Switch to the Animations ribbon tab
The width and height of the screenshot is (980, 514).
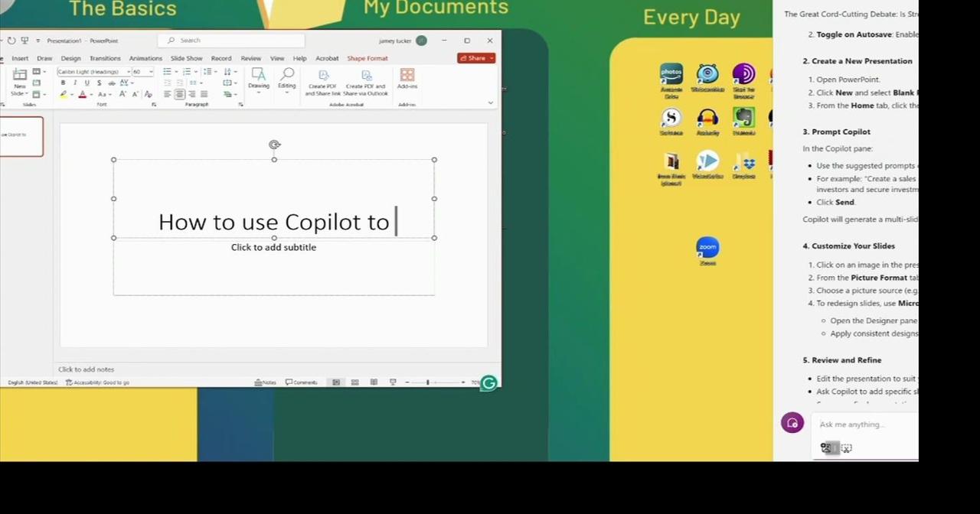tap(145, 58)
